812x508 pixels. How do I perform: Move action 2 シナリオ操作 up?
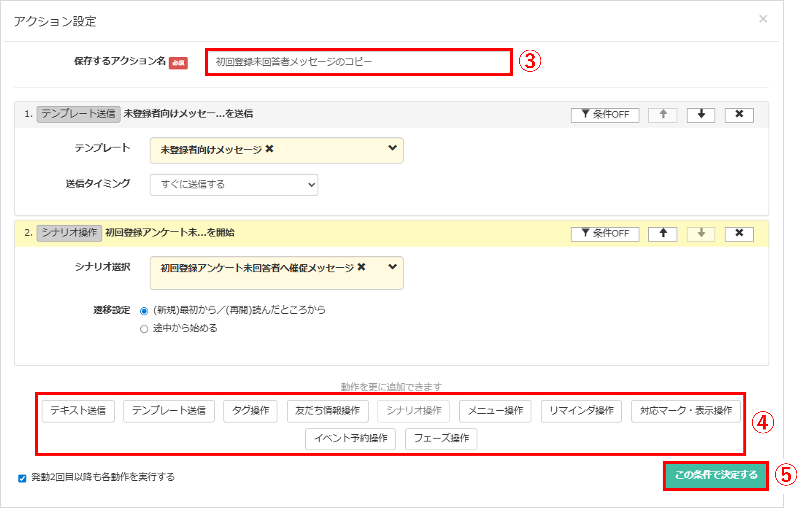point(662,234)
